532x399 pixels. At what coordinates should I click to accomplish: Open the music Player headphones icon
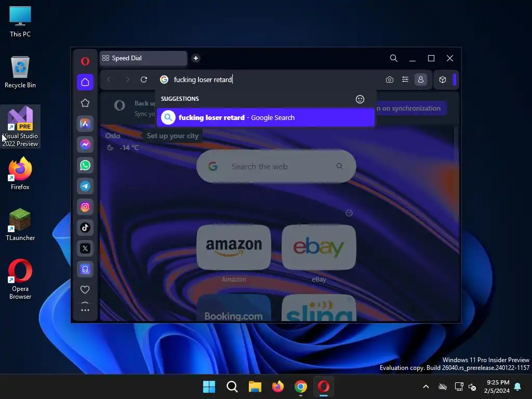coord(85,270)
